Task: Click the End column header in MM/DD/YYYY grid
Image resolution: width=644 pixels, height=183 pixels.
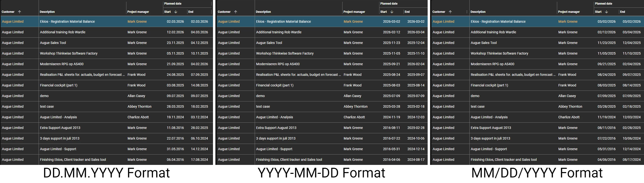Action: (623, 12)
